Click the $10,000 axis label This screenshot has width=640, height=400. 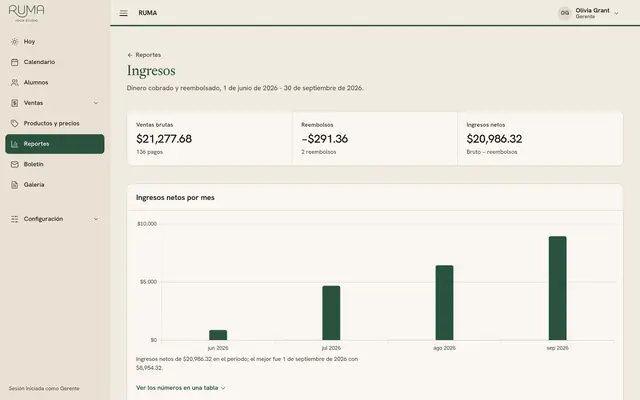[x=147, y=224]
